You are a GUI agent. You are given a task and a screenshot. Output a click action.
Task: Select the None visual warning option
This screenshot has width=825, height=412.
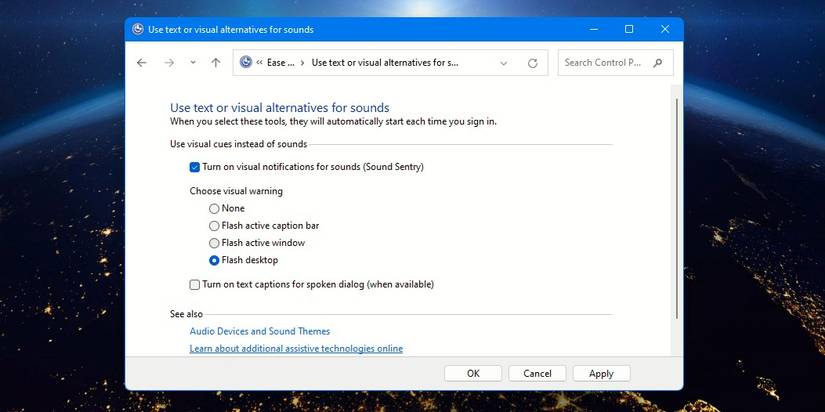point(214,209)
